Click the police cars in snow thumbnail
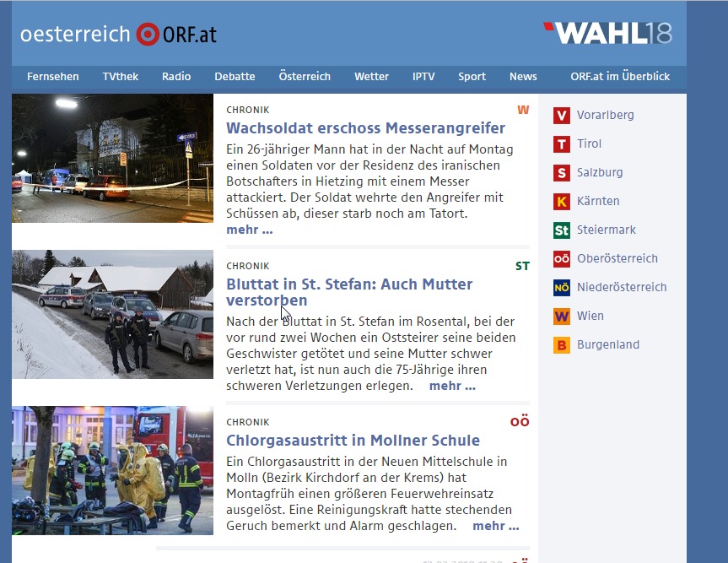Viewport: 728px width, 563px height. point(112,315)
